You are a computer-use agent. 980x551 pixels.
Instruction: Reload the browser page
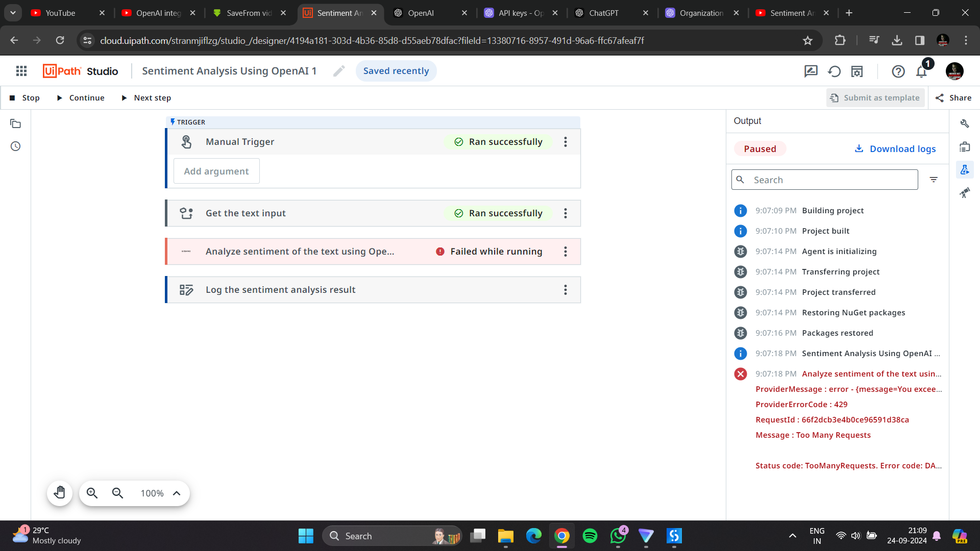[60, 40]
